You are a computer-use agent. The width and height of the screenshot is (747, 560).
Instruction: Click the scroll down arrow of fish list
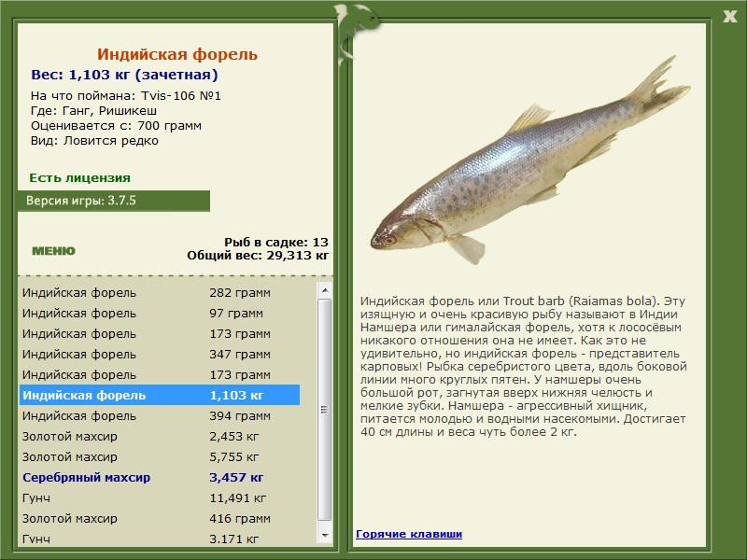[x=325, y=535]
